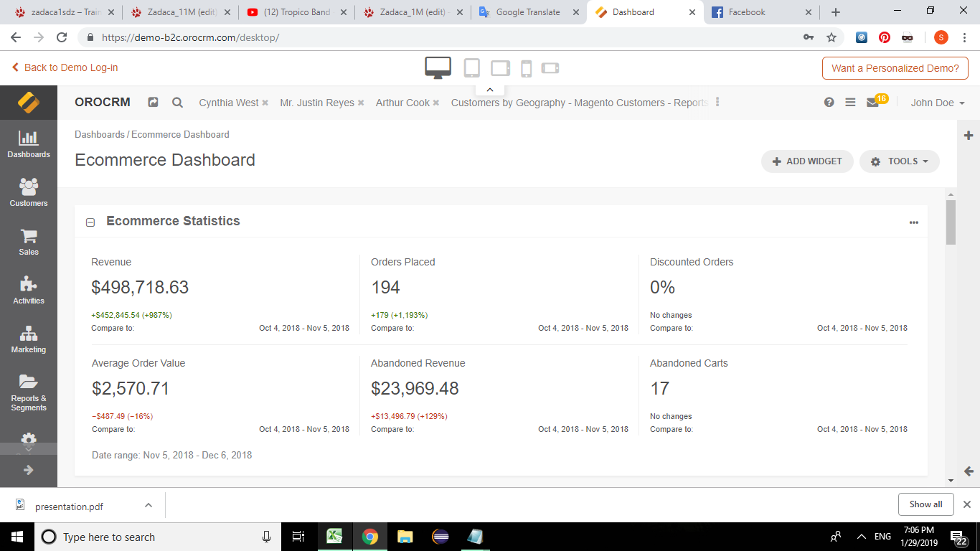Switch to mobile phone portrait preview
The width and height of the screenshot is (980, 551).
(x=526, y=68)
